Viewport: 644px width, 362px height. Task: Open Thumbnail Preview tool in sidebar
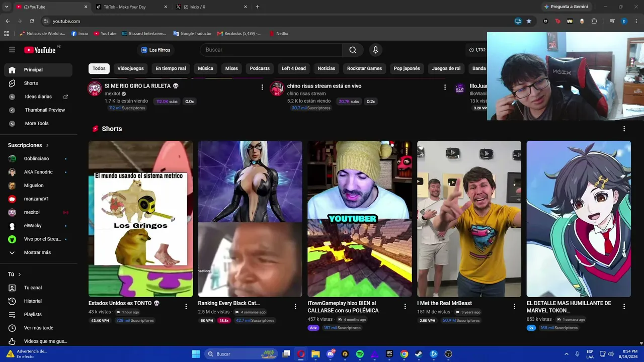coord(38,110)
